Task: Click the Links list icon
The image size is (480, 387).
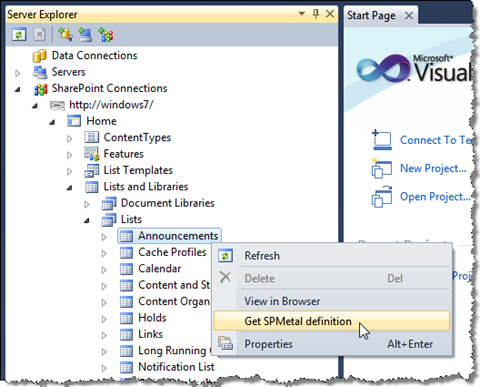Action: coord(126,335)
